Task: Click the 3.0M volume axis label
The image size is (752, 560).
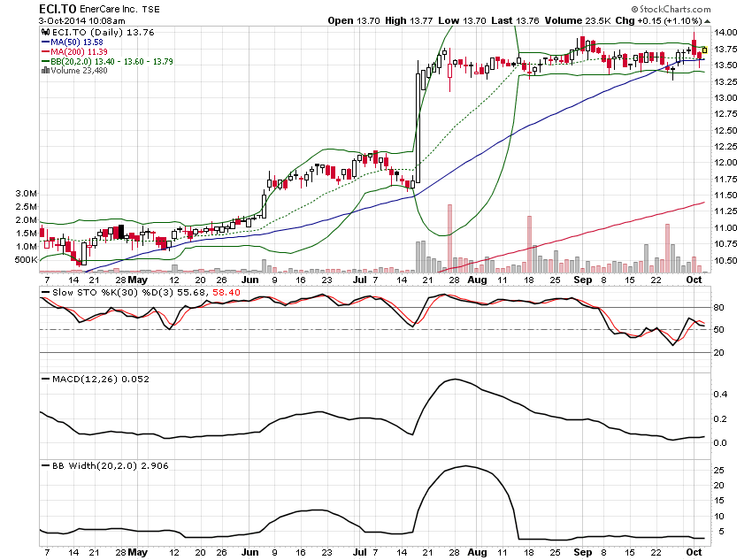Action: 26,193
